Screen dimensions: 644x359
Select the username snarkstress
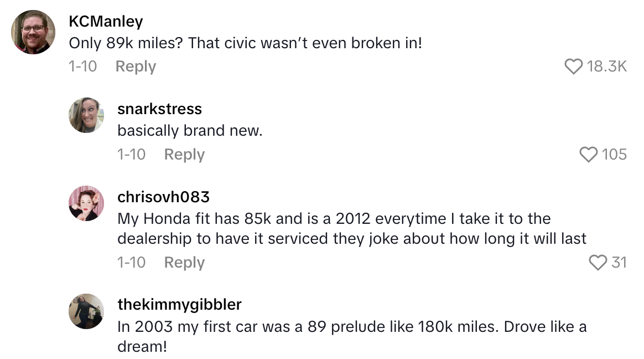pyautogui.click(x=159, y=109)
